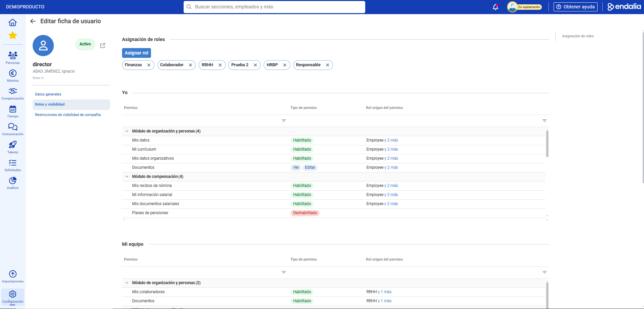
Task: Remove the Responsable role chip
Action: [x=328, y=65]
